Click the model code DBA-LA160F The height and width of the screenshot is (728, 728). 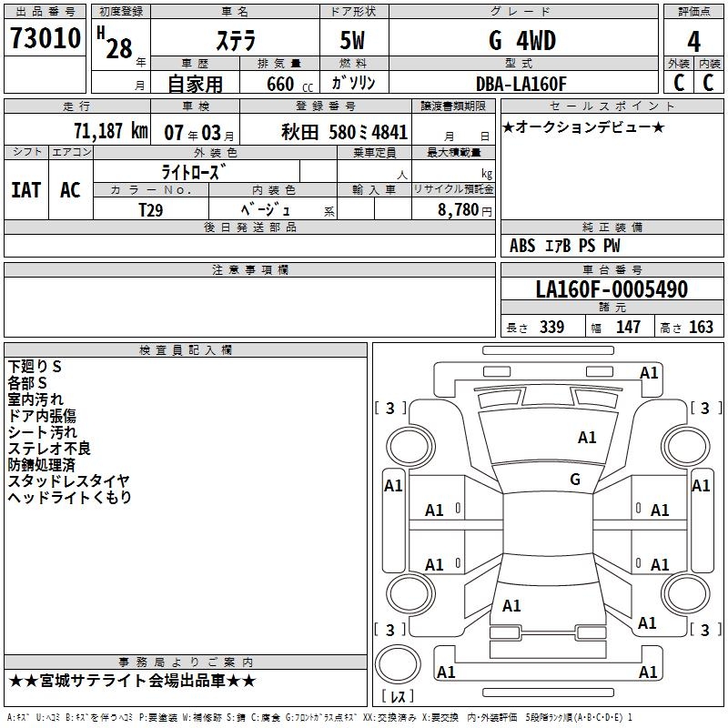click(521, 84)
